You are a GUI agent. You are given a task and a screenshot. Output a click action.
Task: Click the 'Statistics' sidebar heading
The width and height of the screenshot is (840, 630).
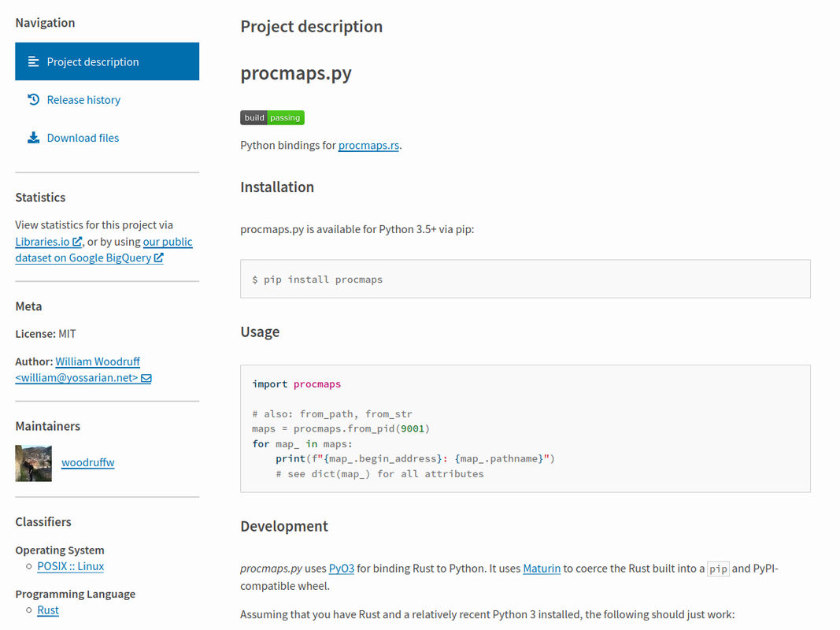pos(40,198)
